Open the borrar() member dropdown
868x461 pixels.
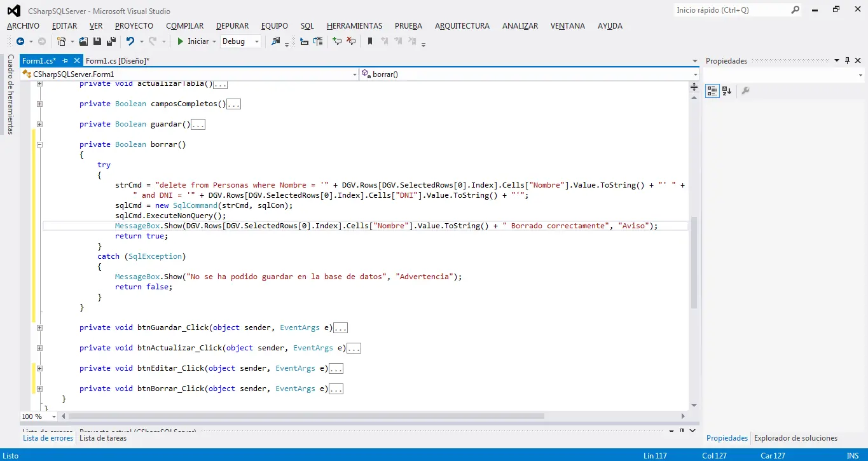695,74
